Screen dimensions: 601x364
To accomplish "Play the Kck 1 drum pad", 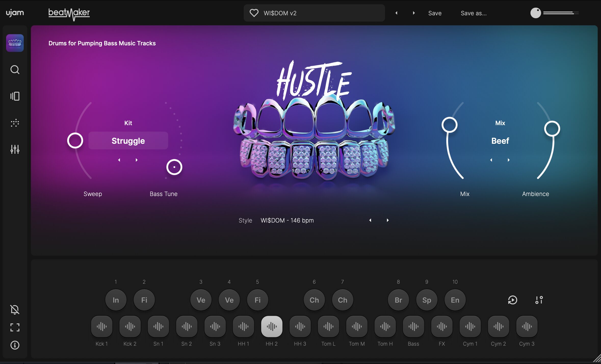I will (x=102, y=327).
